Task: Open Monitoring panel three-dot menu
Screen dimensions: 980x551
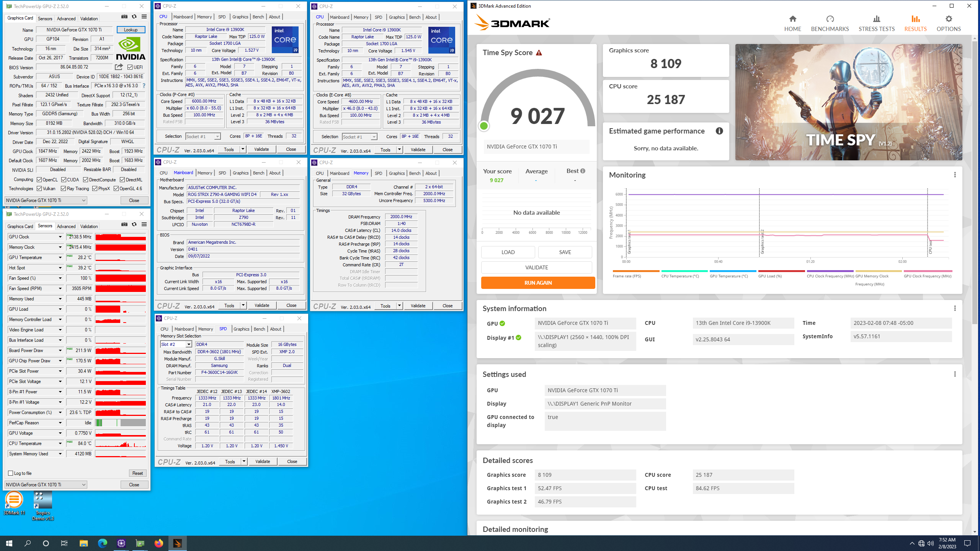Action: tap(955, 175)
